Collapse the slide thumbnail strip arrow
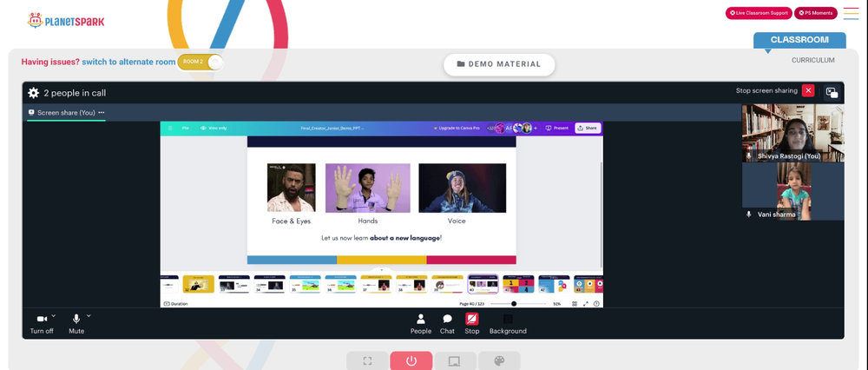 click(381, 270)
